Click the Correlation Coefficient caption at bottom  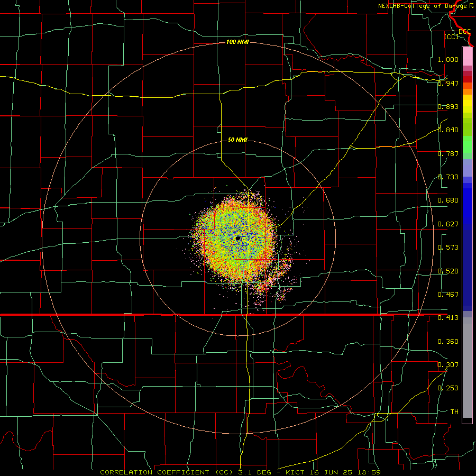pos(240,472)
